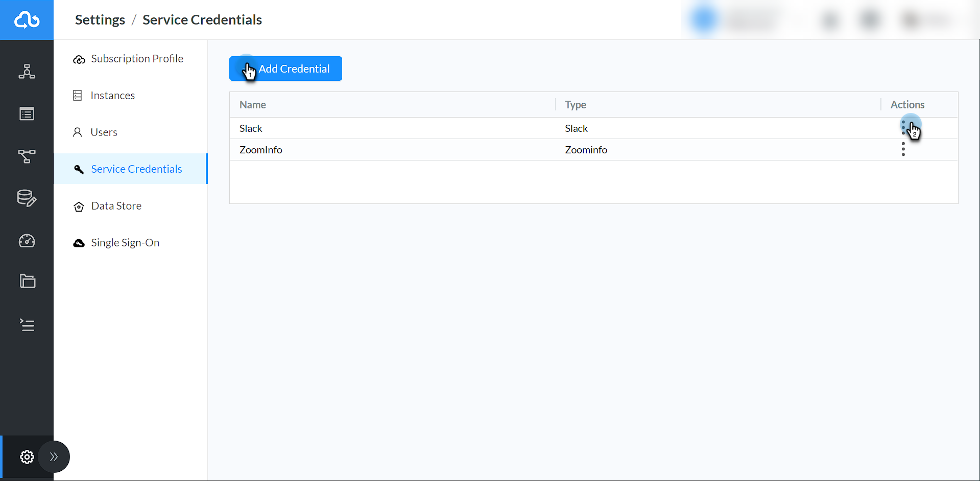Open the organization hierarchy icon in sidebar
This screenshot has width=980, height=481.
(x=27, y=72)
